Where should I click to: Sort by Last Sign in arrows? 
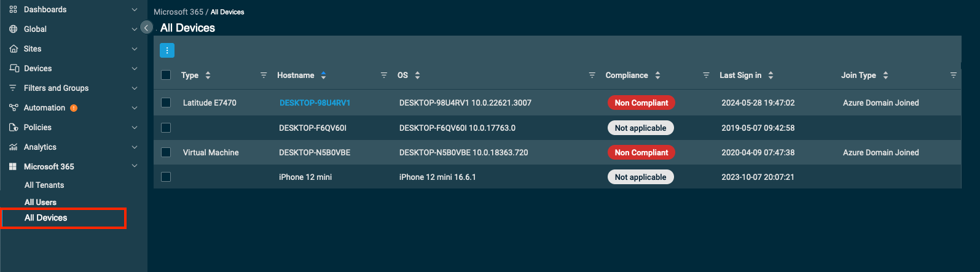[x=770, y=76]
